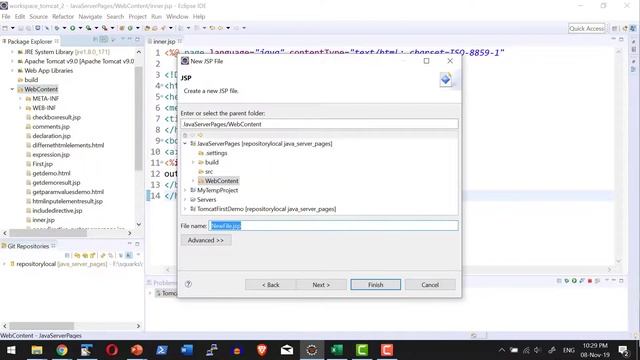Click the Debug bug toolbar icon
This screenshot has width=640, height=360.
[x=57, y=28]
